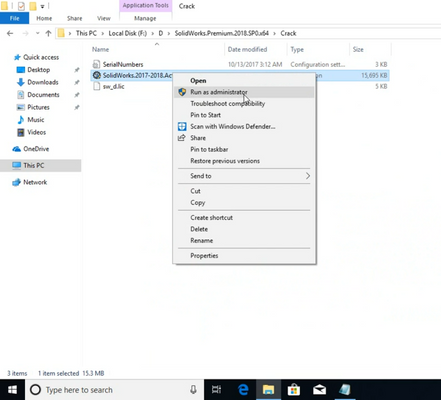Open the recent locations dropdown arrow

tap(37, 33)
